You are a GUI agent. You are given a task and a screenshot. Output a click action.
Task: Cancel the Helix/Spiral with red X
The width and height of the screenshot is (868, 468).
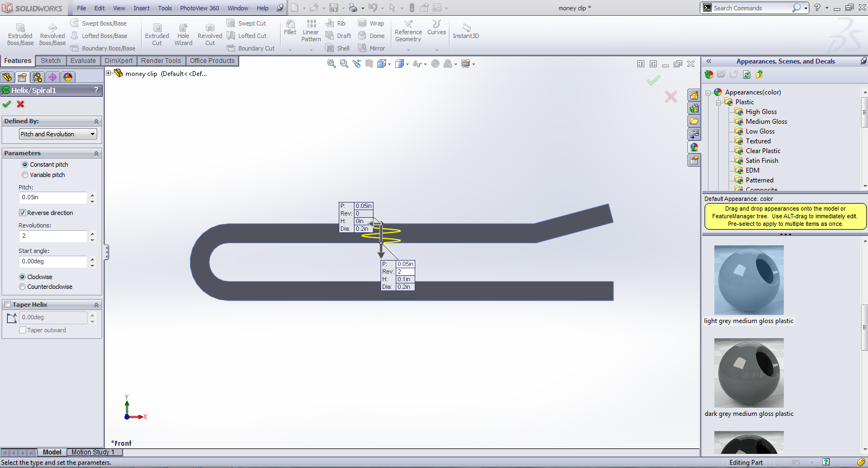click(x=21, y=104)
